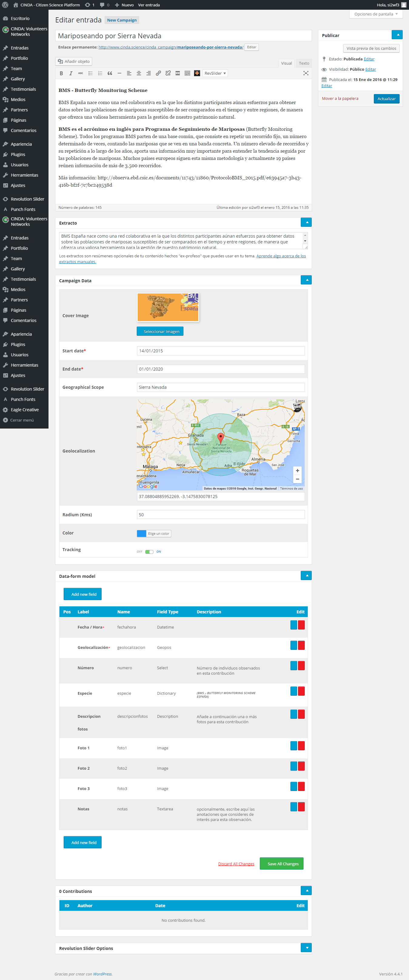Open the Opciones de pantalla dropdown
The height and width of the screenshot is (980, 409).
point(376,14)
